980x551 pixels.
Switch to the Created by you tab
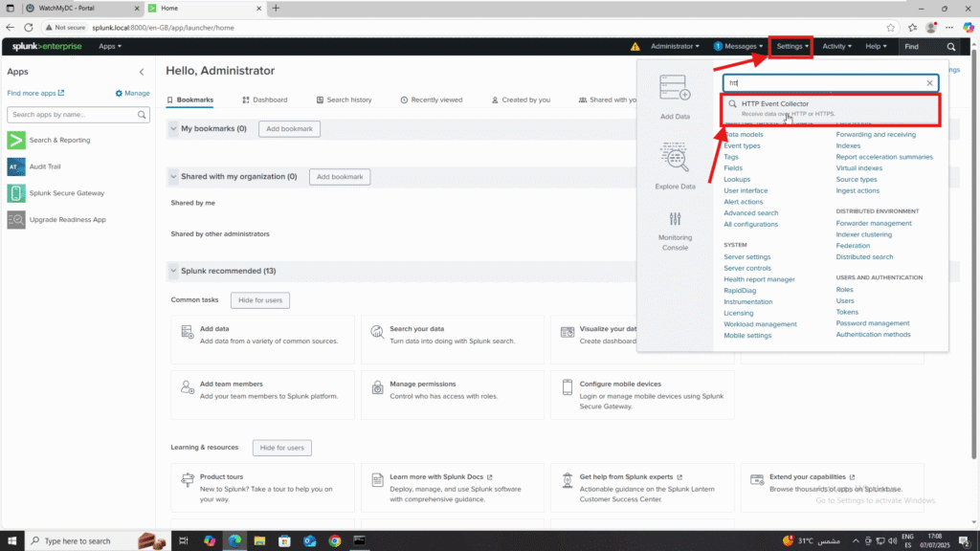click(521, 99)
